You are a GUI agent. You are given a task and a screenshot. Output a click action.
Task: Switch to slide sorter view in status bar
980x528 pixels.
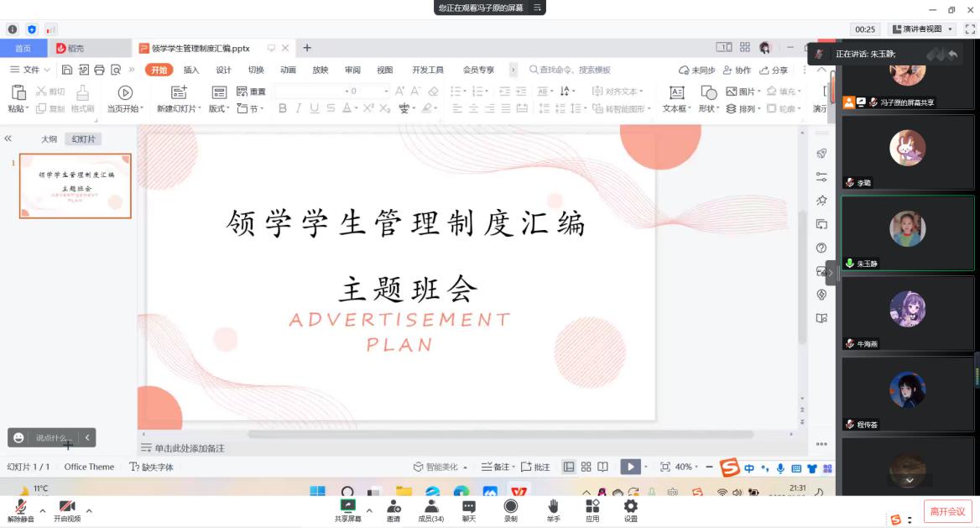click(586, 467)
